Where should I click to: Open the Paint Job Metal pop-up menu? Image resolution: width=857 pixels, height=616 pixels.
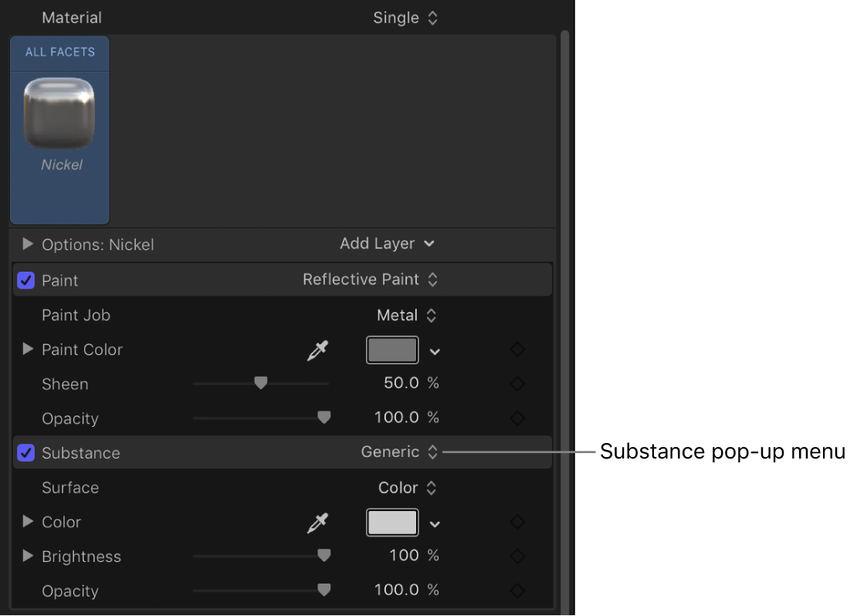pyautogui.click(x=408, y=315)
